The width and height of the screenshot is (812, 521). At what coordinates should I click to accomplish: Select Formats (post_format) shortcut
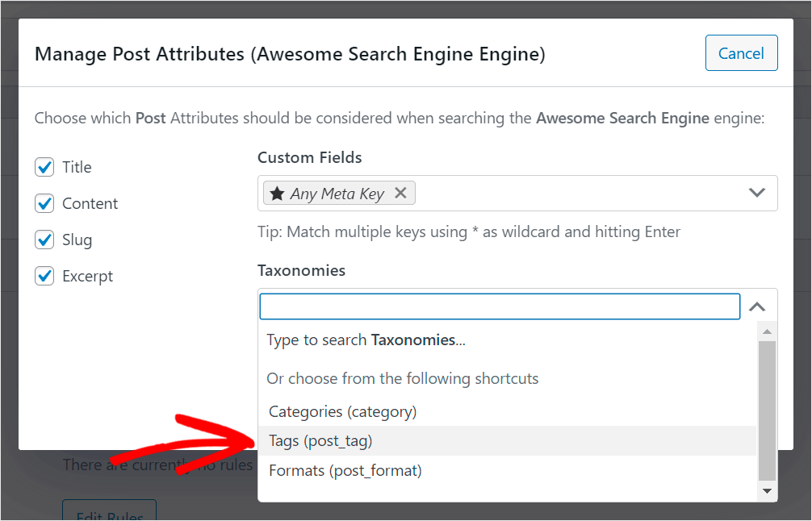pos(507,470)
